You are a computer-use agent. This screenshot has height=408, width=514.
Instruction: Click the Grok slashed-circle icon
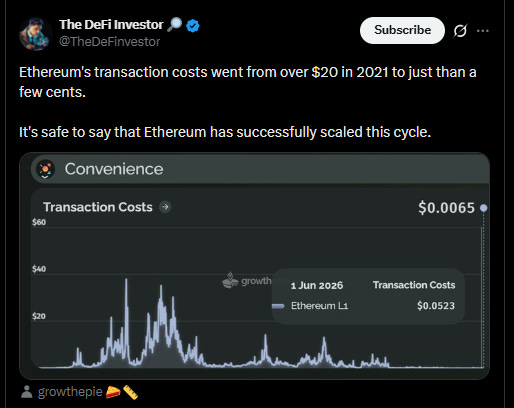click(x=460, y=31)
